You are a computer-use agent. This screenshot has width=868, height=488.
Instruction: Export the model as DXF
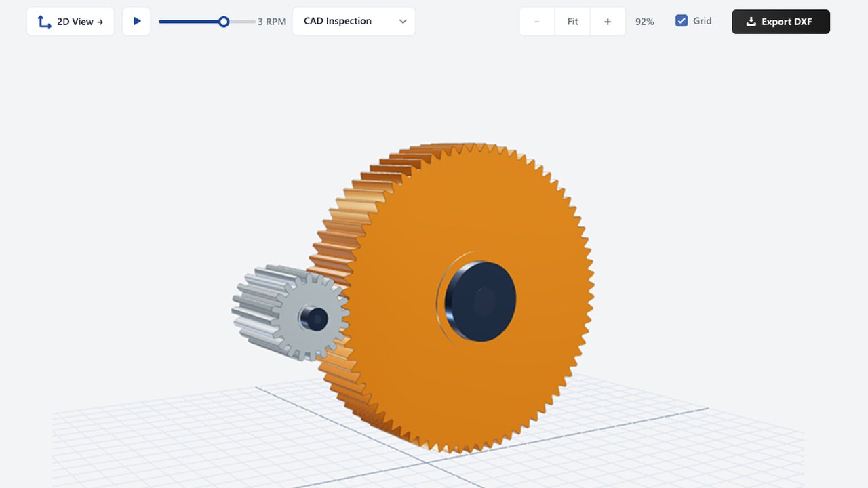781,22
